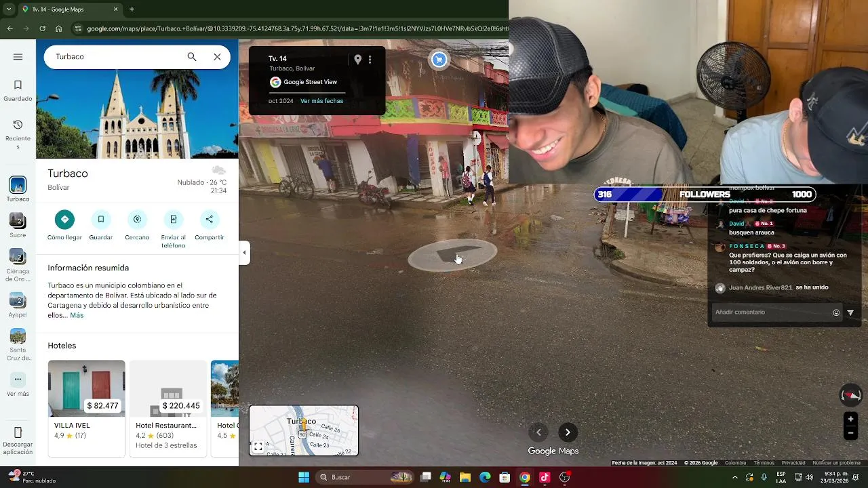Image resolution: width=868 pixels, height=488 pixels.
Task: Click the blue shopping place marker in Street View
Action: [x=439, y=60]
